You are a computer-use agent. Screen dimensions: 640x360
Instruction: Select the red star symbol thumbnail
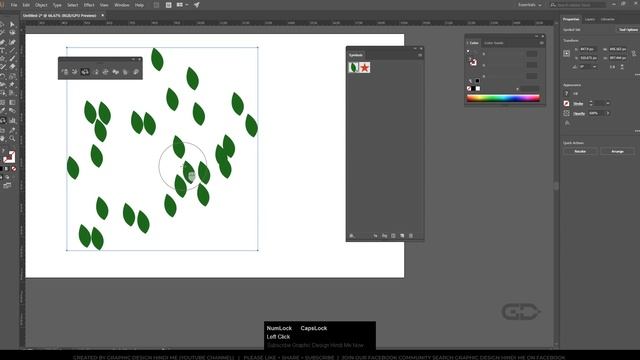click(364, 67)
